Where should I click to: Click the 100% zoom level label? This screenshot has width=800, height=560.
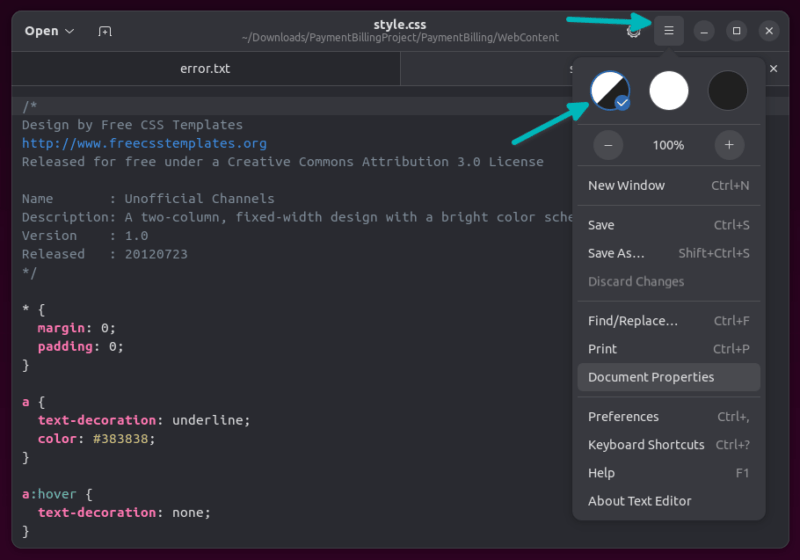tap(668, 145)
